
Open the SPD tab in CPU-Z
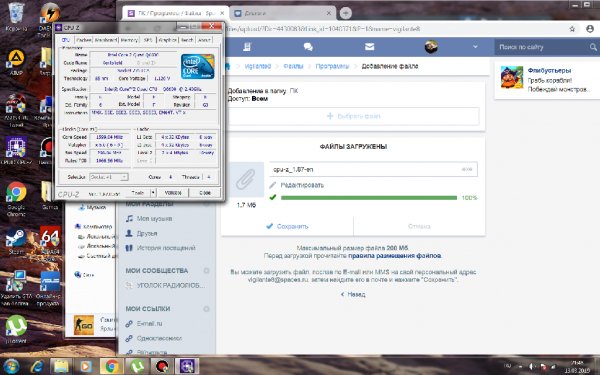148,40
